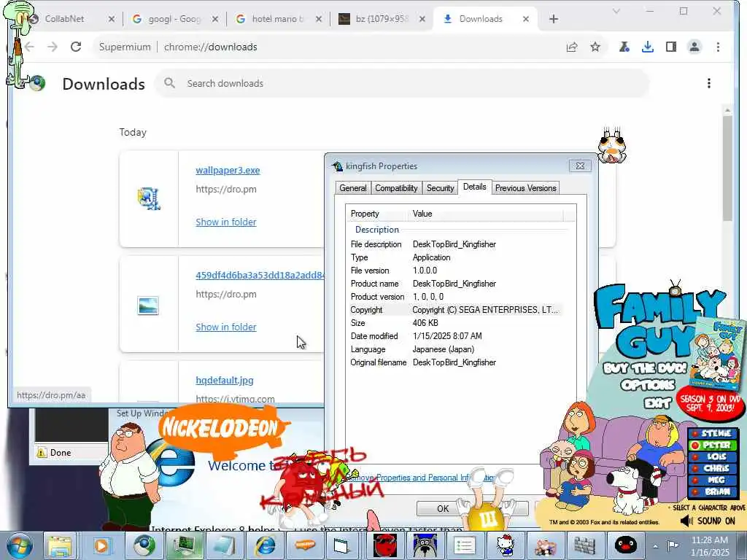Screen dimensions: 747x560
Task: Switch to the bz (1079x958) browser tab
Action: [x=381, y=19]
